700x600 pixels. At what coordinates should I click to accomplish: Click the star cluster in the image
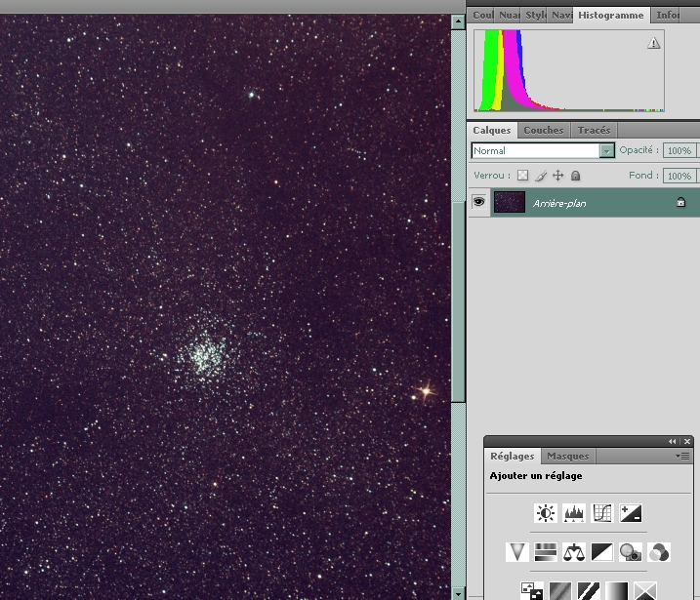pyautogui.click(x=204, y=355)
